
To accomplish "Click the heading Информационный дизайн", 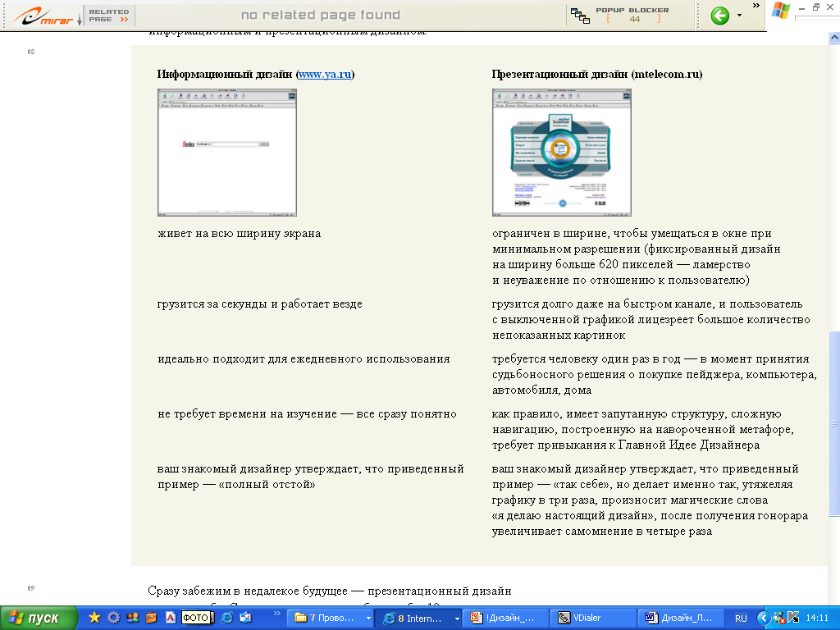I will coord(225,74).
